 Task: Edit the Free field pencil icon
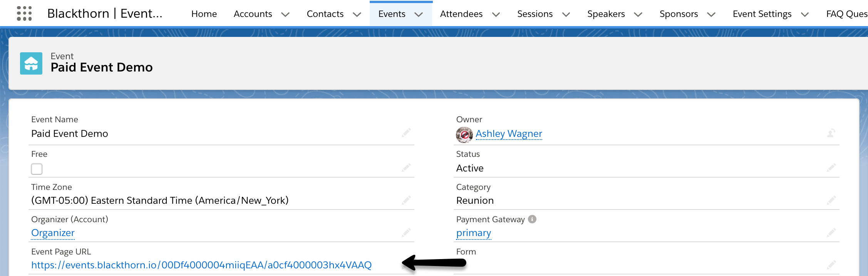(x=406, y=168)
